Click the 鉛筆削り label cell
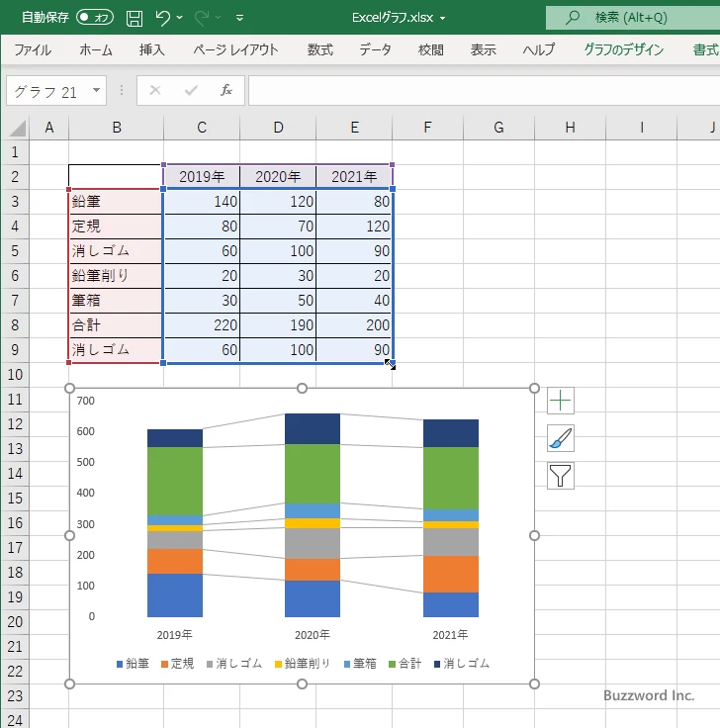Image resolution: width=720 pixels, height=728 pixels. click(x=116, y=276)
